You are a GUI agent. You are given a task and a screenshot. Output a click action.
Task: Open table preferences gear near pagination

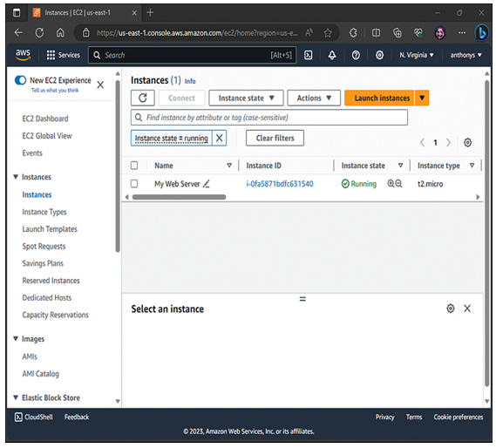point(467,142)
